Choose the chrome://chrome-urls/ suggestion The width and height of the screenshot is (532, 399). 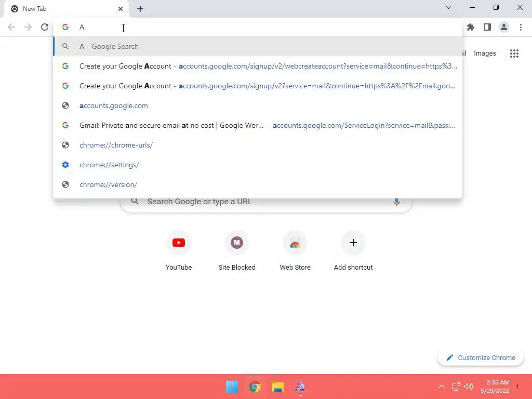258,145
